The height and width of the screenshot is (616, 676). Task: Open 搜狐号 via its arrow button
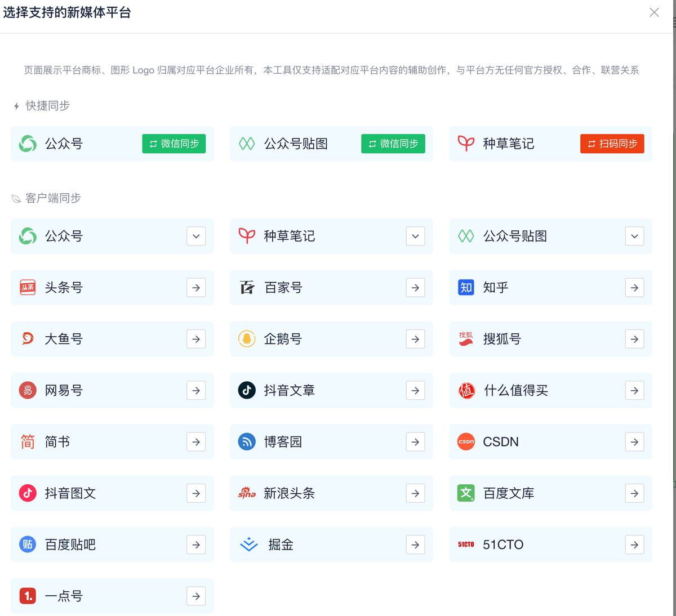[634, 339]
